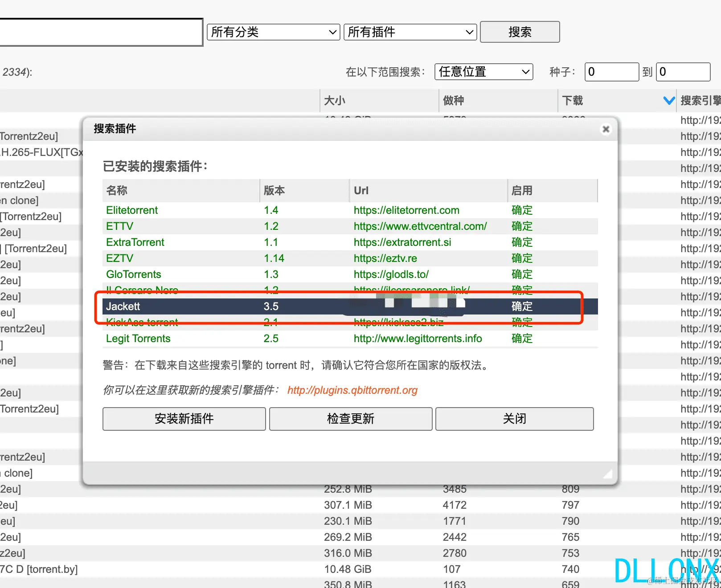Click the dialog resize grip corner icon
This screenshot has width=721, height=588.
coord(608,474)
